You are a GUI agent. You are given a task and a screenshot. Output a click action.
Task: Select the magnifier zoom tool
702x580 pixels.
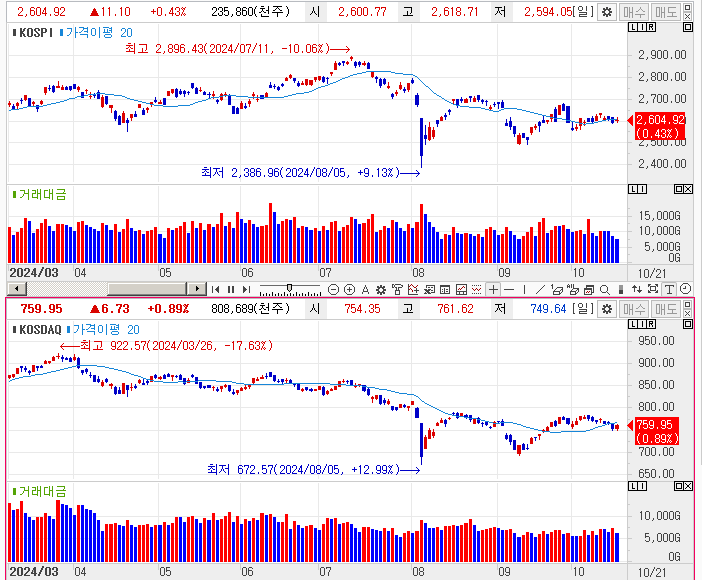[x=604, y=289]
